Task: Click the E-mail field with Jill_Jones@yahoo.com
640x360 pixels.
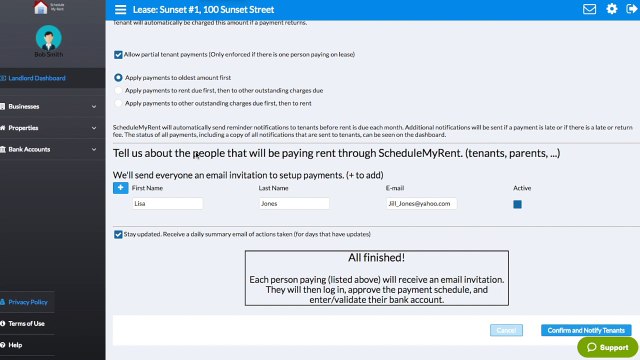Action: point(421,203)
